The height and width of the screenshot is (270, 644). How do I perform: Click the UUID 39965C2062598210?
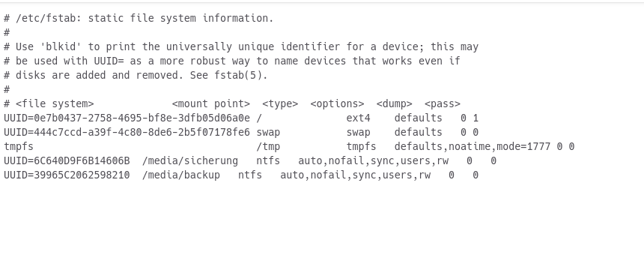pos(67,175)
